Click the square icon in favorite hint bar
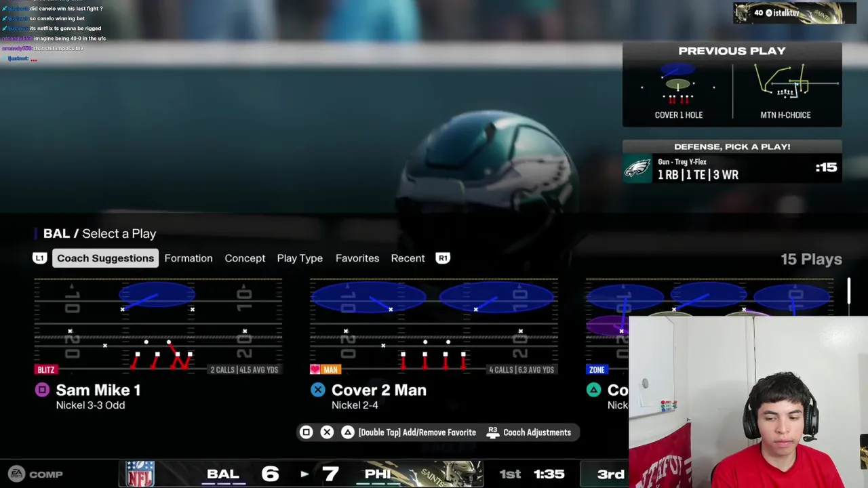Viewport: 868px width, 488px height. coord(306,432)
